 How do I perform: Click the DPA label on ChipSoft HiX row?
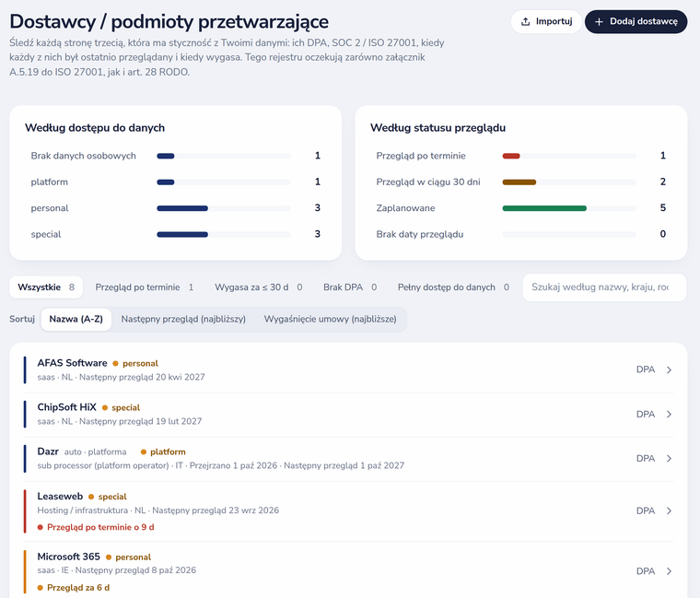coord(645,415)
